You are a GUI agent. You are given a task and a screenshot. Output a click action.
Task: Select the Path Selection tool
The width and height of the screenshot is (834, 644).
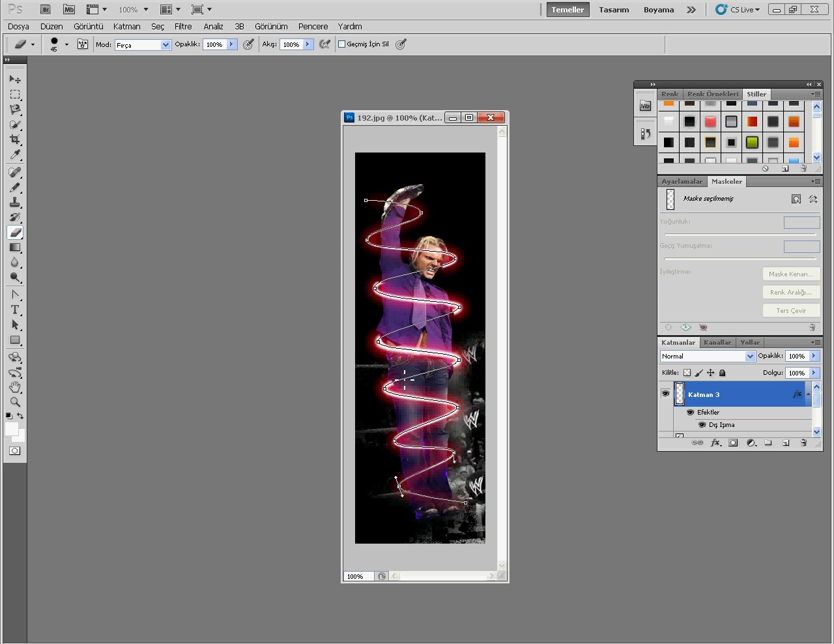coord(15,325)
